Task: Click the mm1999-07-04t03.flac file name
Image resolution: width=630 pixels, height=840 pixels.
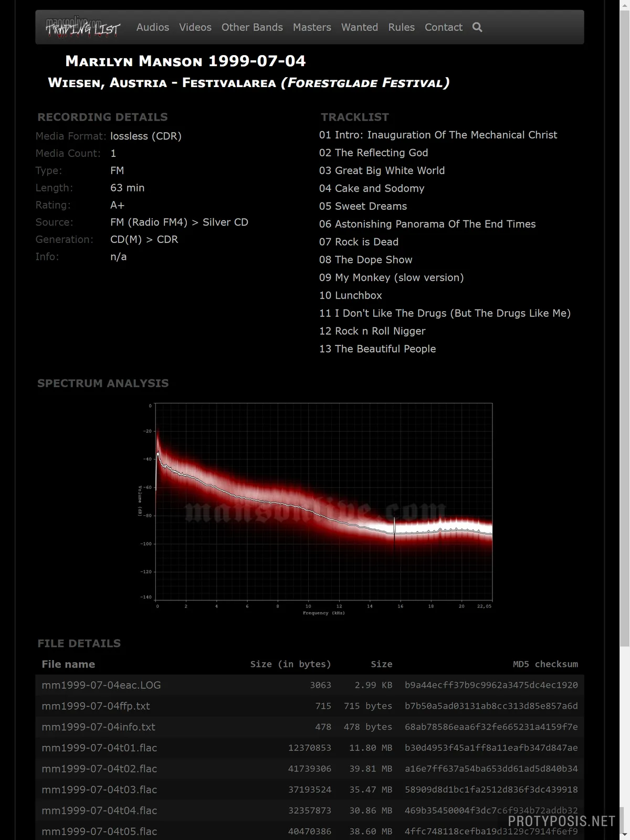Action: click(x=99, y=790)
